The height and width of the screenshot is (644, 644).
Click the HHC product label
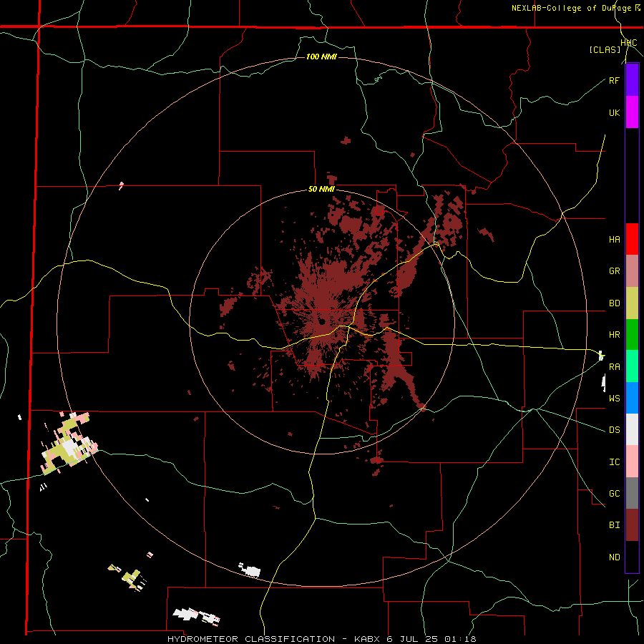629,43
